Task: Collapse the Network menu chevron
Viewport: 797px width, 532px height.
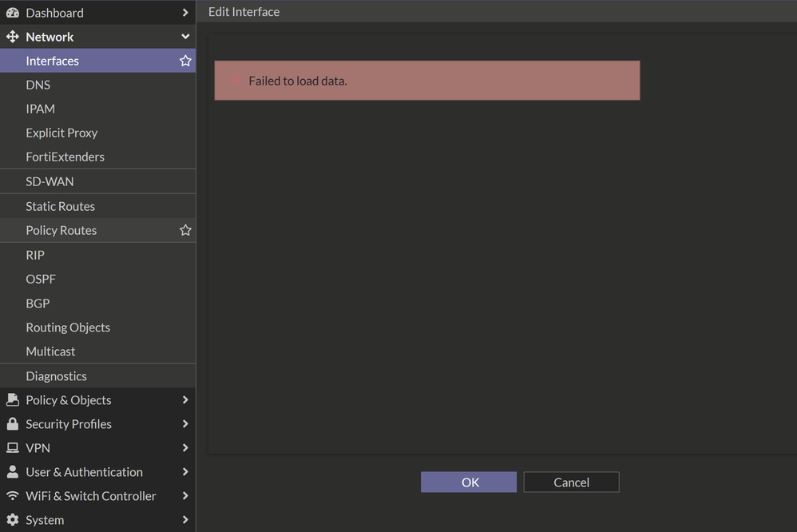Action: [x=185, y=37]
